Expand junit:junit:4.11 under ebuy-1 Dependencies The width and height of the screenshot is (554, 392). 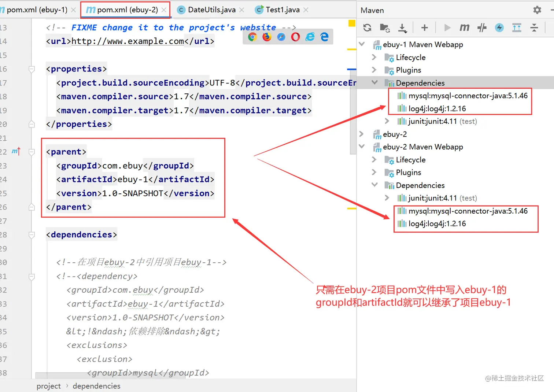[387, 121]
